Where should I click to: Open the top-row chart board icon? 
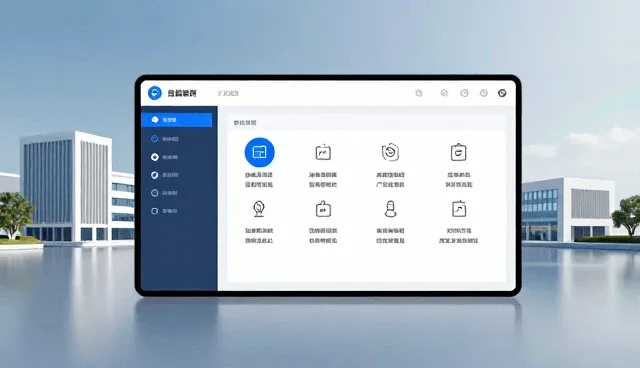click(323, 152)
